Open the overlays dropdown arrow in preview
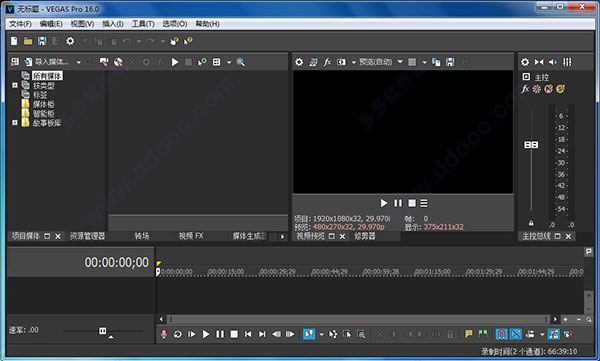 click(x=424, y=62)
